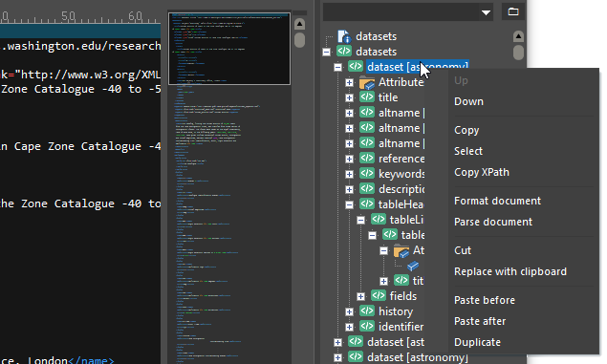The width and height of the screenshot is (607, 364).
Task: Click the datasets document row label
Action: tap(377, 36)
